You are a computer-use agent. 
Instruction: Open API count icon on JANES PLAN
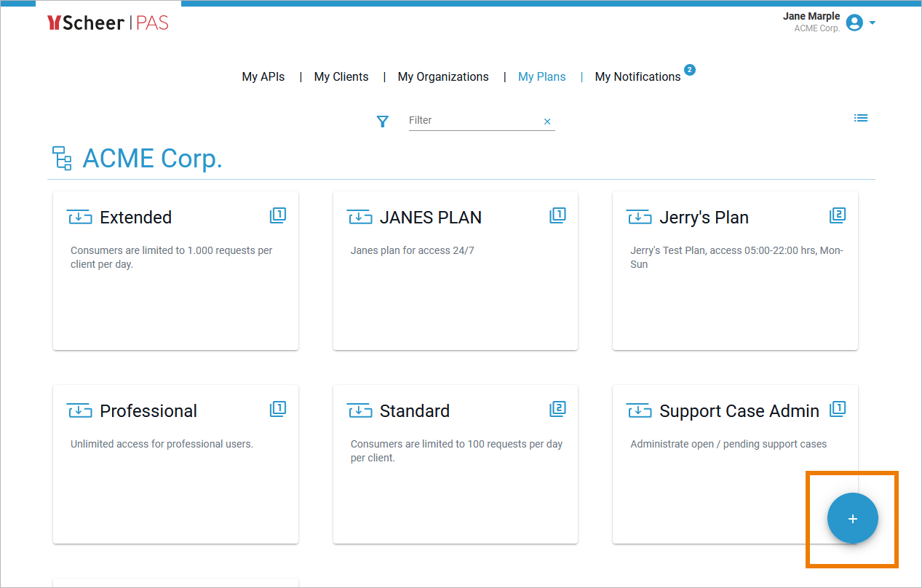click(x=557, y=215)
